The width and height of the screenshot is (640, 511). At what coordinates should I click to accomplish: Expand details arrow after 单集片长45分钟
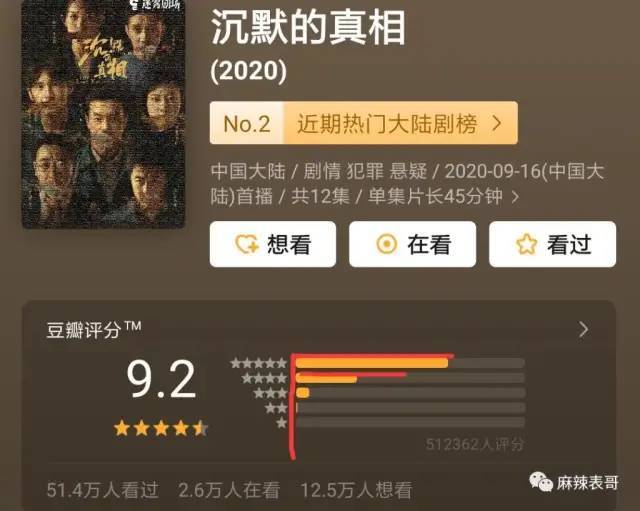click(516, 197)
